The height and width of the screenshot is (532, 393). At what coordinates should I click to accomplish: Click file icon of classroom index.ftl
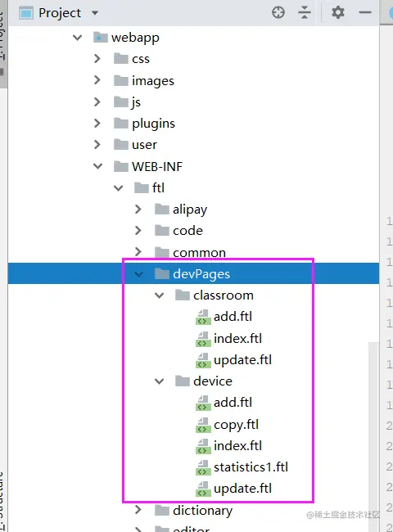point(203,339)
